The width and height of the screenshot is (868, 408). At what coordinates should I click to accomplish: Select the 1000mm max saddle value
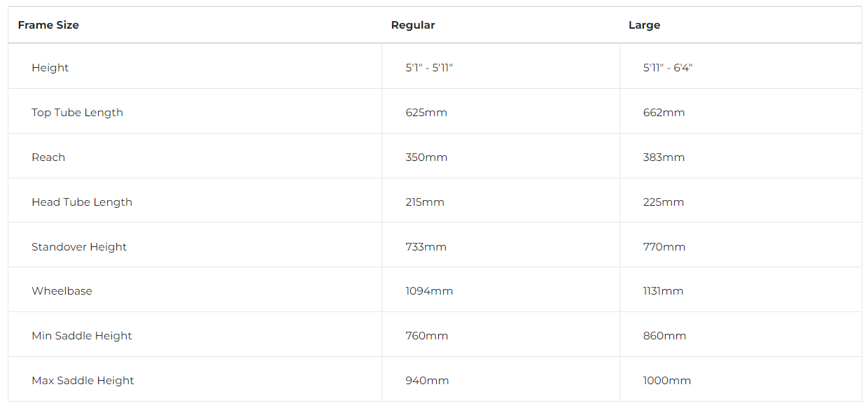click(x=667, y=381)
